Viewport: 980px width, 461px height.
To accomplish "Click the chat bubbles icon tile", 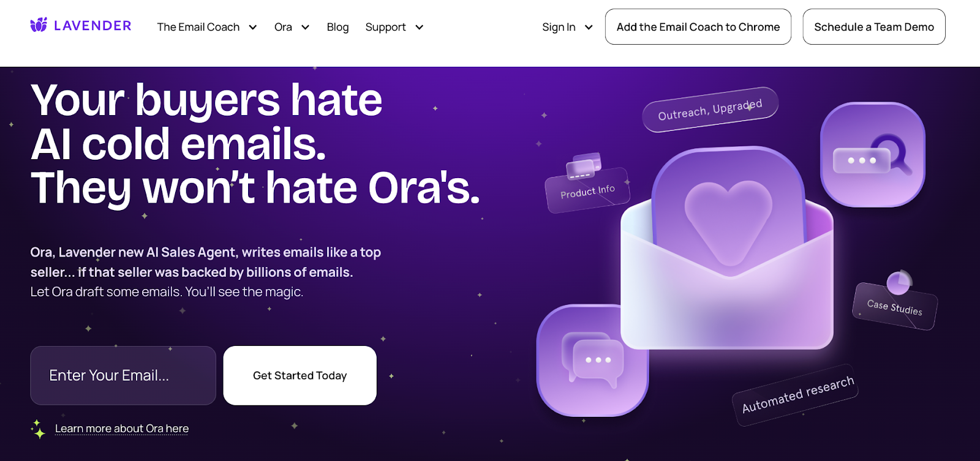I will 592,361.
